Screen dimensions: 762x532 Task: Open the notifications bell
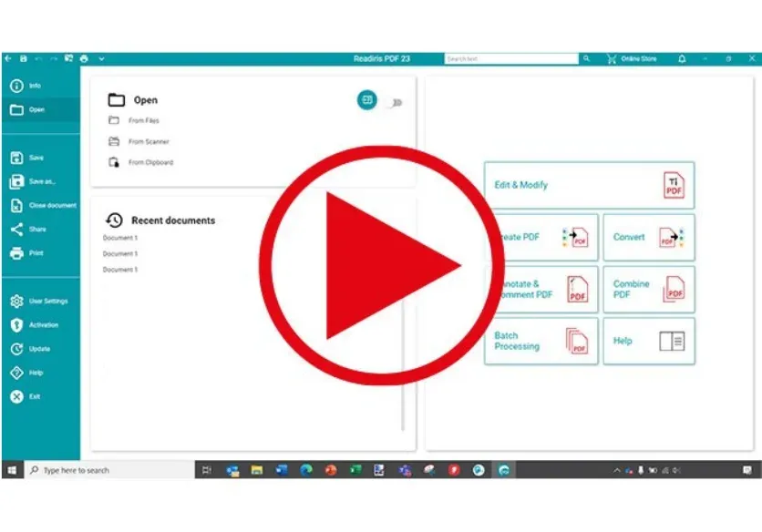coord(682,59)
